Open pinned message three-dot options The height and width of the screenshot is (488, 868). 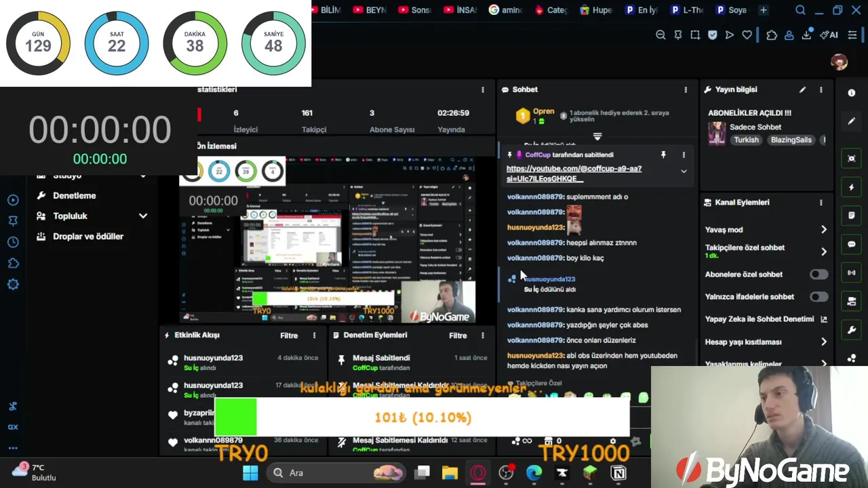click(684, 155)
